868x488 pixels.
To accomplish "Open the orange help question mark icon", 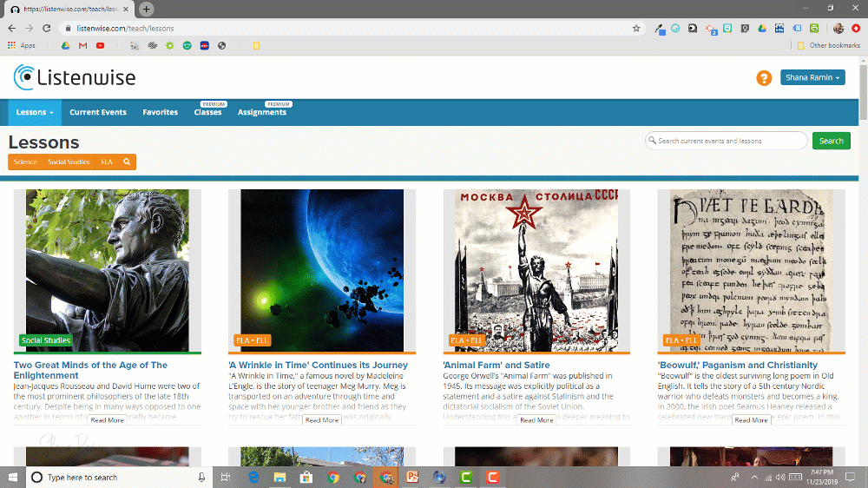I will [x=764, y=78].
